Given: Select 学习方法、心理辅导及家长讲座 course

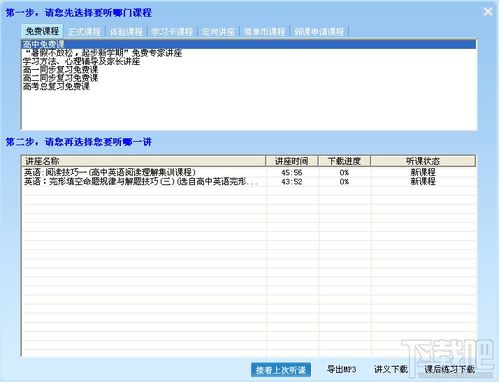Looking at the screenshot, I should (81, 61).
